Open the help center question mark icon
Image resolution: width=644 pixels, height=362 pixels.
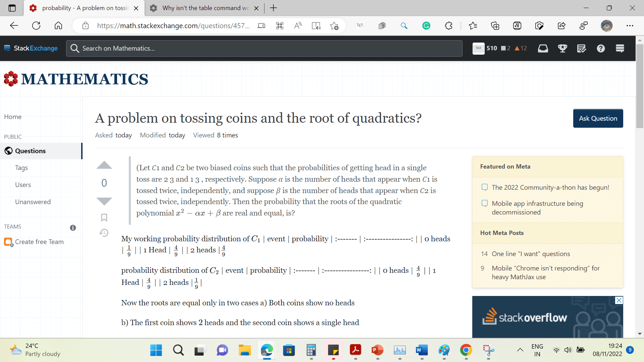click(x=601, y=49)
